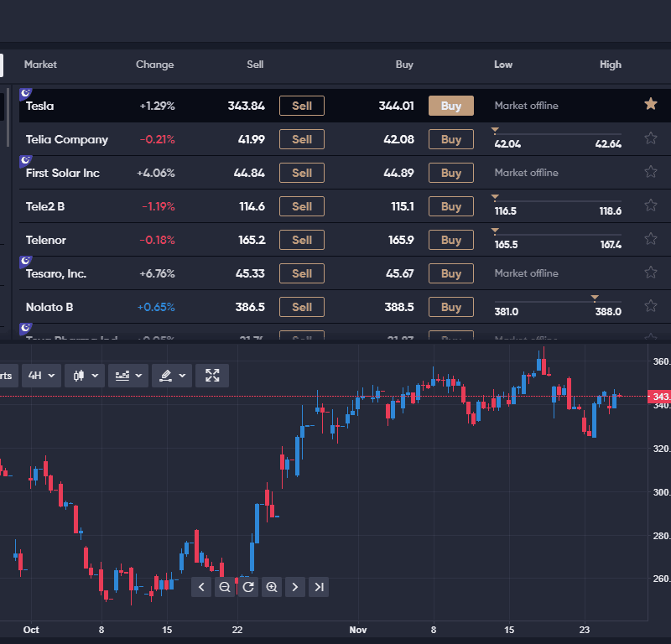
Task: Buy Telenor at 165.9
Action: [451, 240]
